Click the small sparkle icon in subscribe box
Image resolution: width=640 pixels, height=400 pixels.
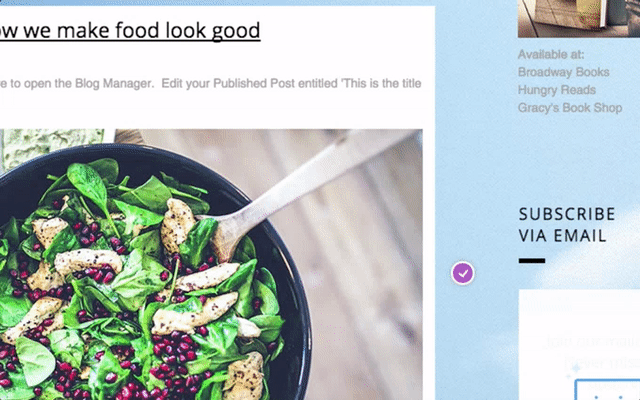(x=575, y=370)
